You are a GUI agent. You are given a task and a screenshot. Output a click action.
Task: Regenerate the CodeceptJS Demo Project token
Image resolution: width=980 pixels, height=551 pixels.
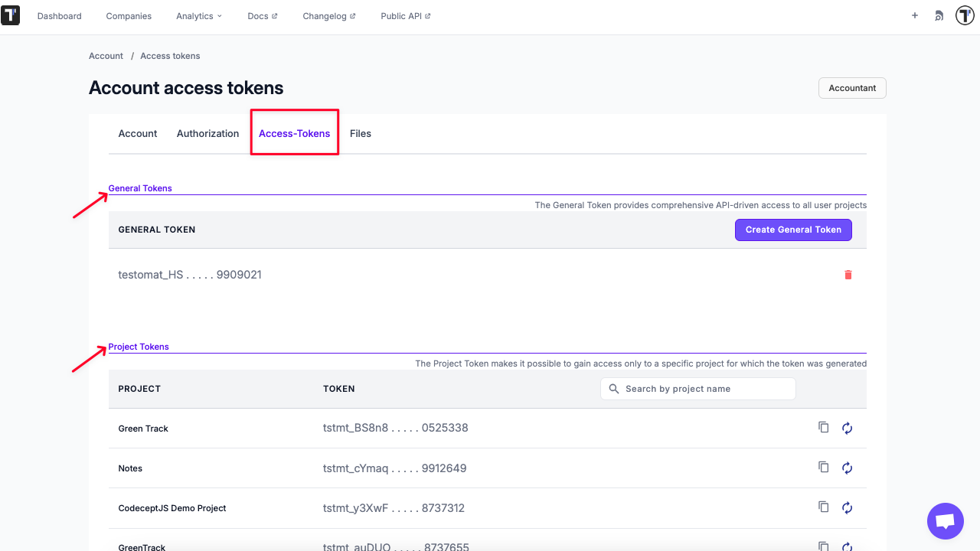[x=847, y=508]
